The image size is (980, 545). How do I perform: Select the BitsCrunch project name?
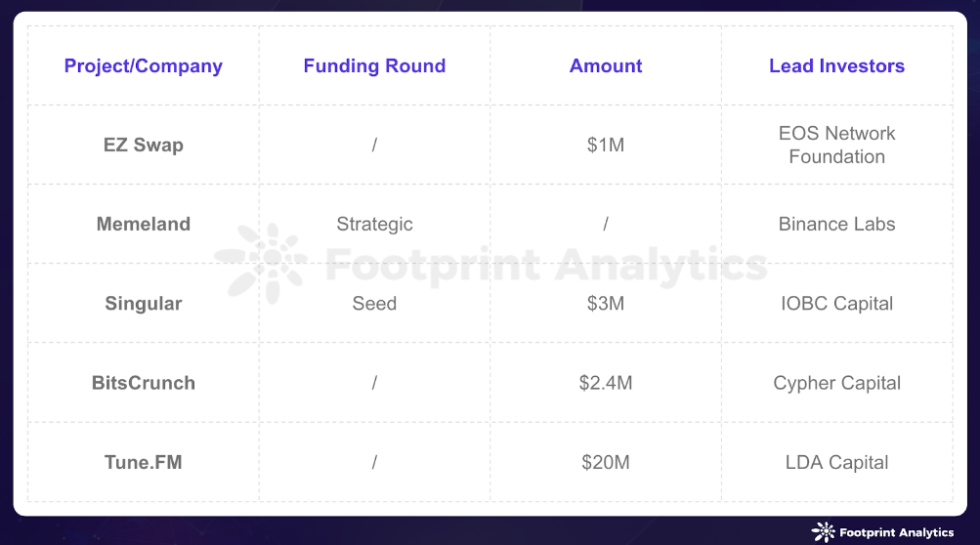tap(143, 383)
